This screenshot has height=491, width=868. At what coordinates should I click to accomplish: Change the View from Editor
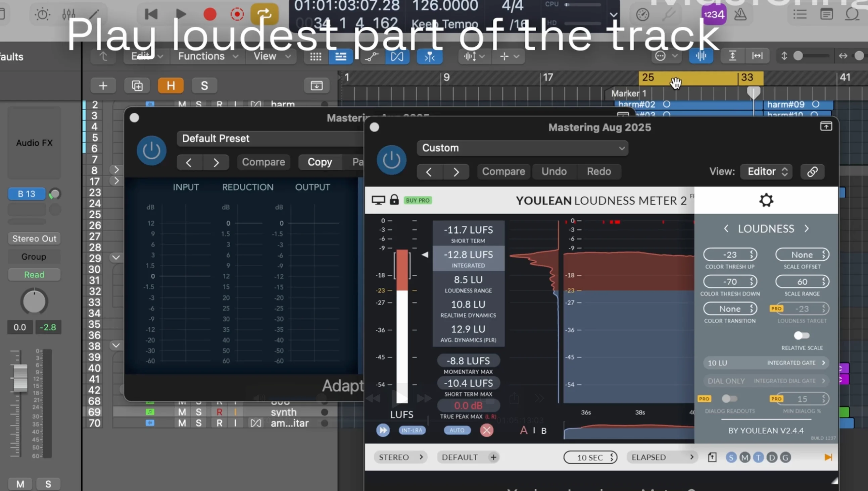[766, 171]
